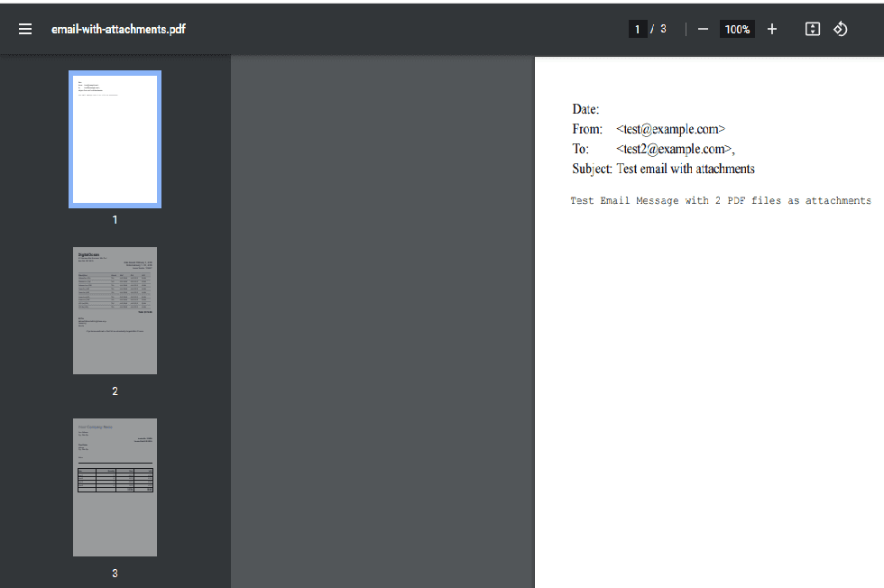The image size is (884, 588).
Task: Select the 100% zoom level field
Action: (737, 29)
